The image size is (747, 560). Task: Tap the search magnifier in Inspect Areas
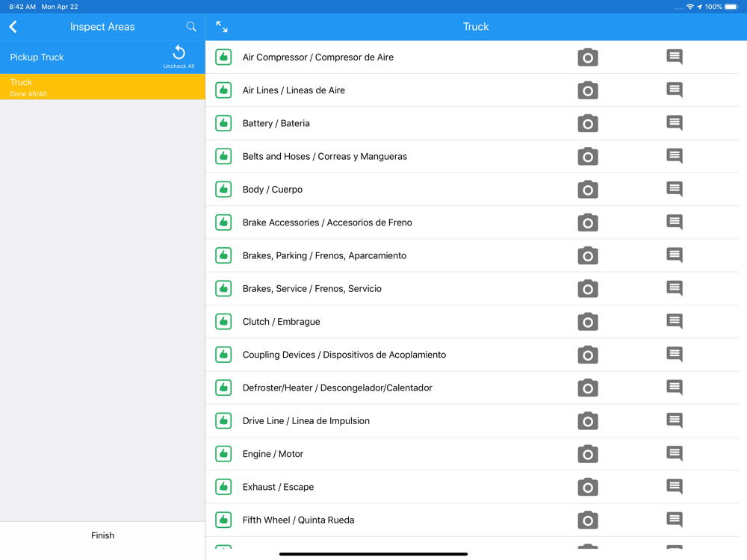click(x=191, y=27)
